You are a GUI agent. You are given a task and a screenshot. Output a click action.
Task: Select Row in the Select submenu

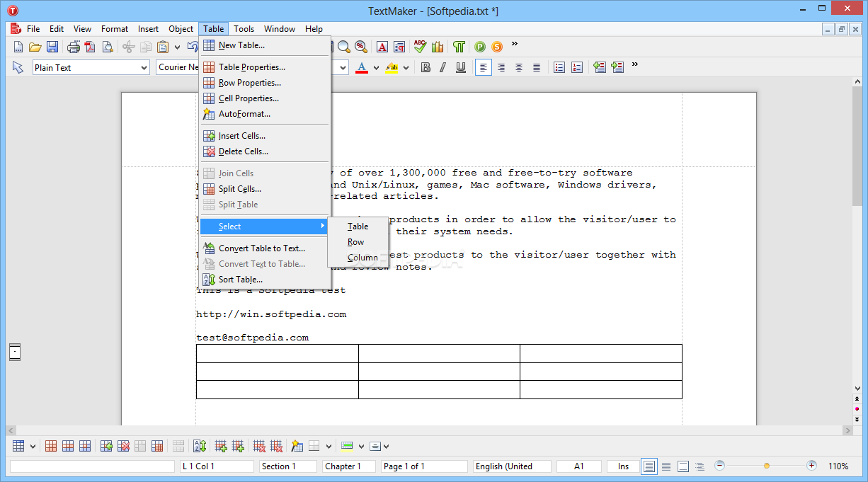click(358, 242)
